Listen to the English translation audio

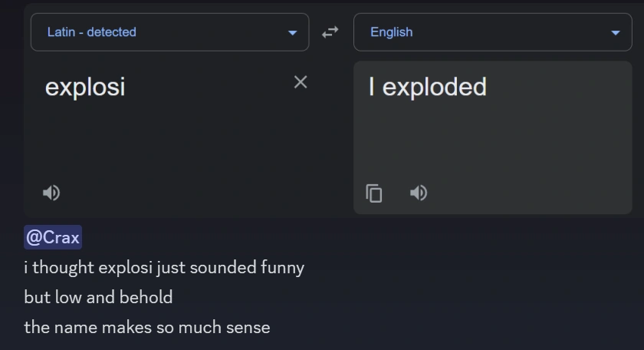pyautogui.click(x=419, y=193)
